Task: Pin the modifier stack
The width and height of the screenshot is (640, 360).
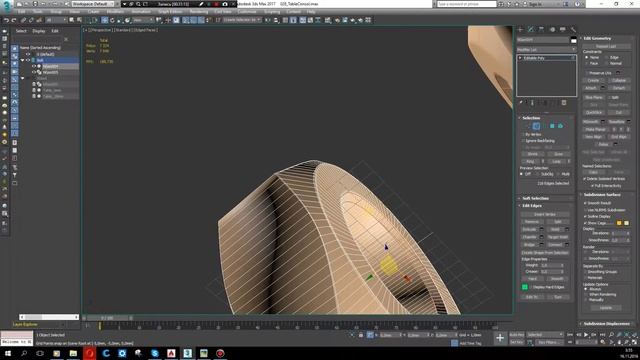Action: [521, 103]
